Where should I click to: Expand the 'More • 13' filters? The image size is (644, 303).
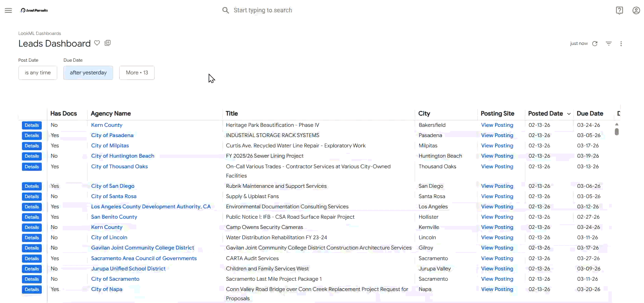click(x=137, y=73)
